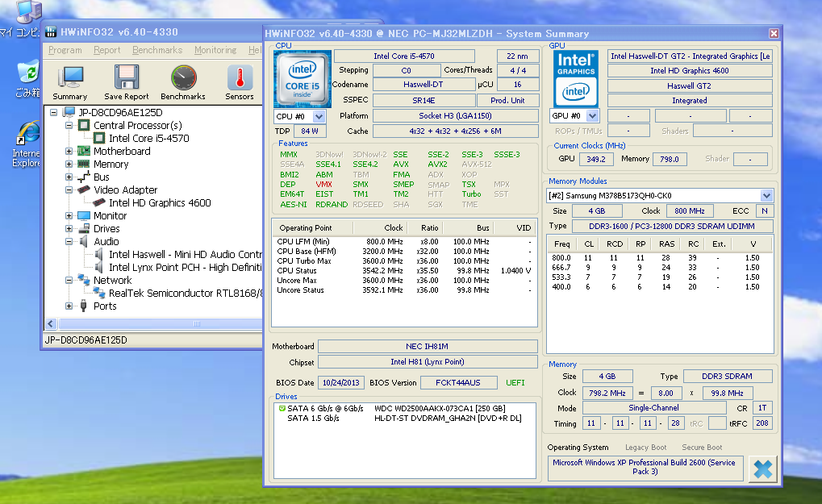Click the Ports plug tree icon
Screen dimensions: 822x504
pyautogui.click(x=84, y=306)
